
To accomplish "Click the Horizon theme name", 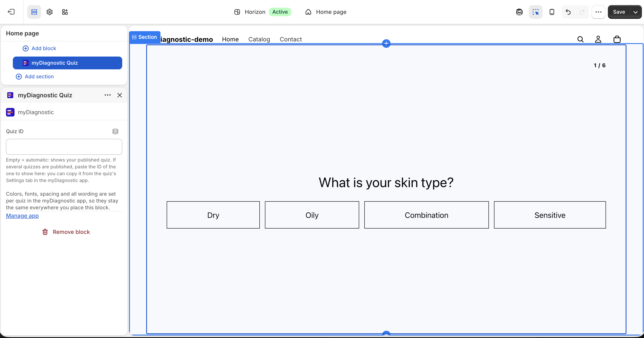I will pos(255,12).
